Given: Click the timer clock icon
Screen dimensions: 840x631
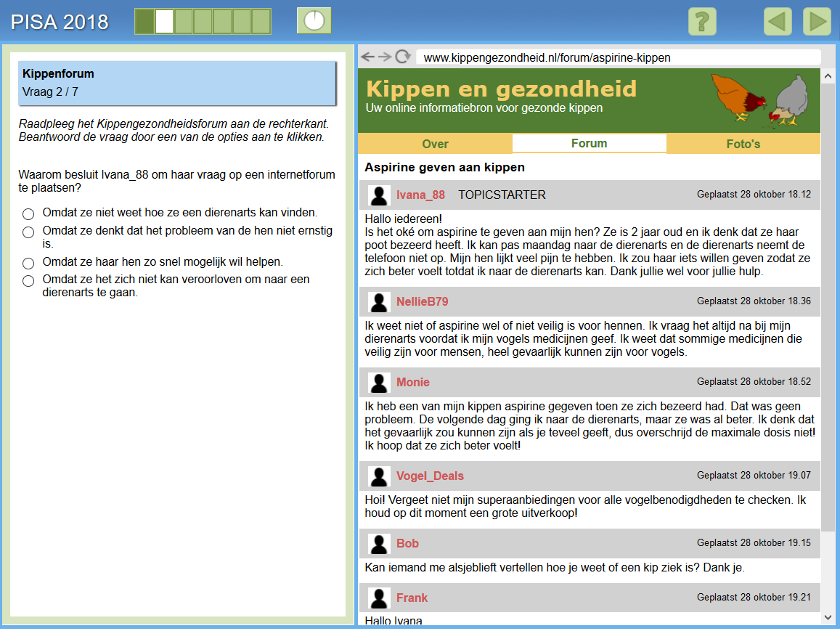Looking at the screenshot, I should [x=314, y=21].
